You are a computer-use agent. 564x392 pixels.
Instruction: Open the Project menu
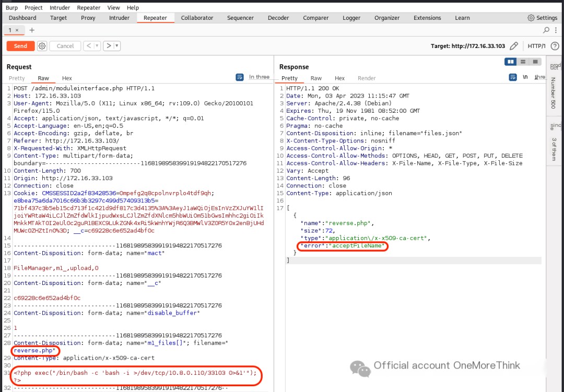pos(33,7)
